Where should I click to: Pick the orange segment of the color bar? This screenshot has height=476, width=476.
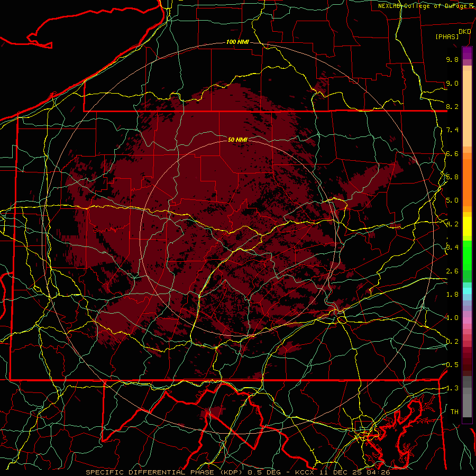point(467,182)
